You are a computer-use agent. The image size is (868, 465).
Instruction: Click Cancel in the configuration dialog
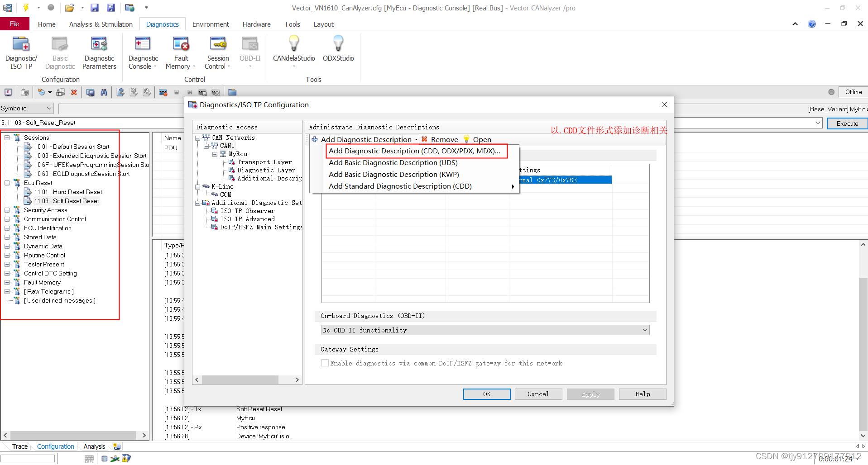pos(538,394)
